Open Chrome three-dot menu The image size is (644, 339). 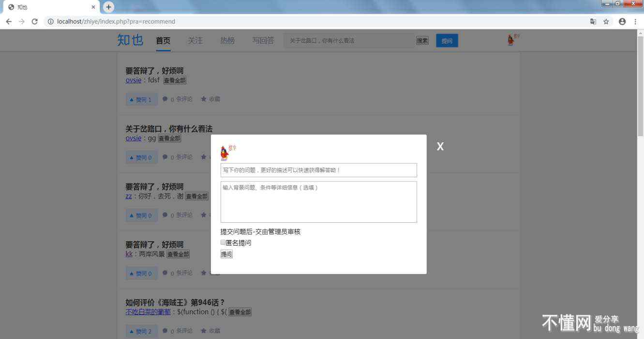635,21
